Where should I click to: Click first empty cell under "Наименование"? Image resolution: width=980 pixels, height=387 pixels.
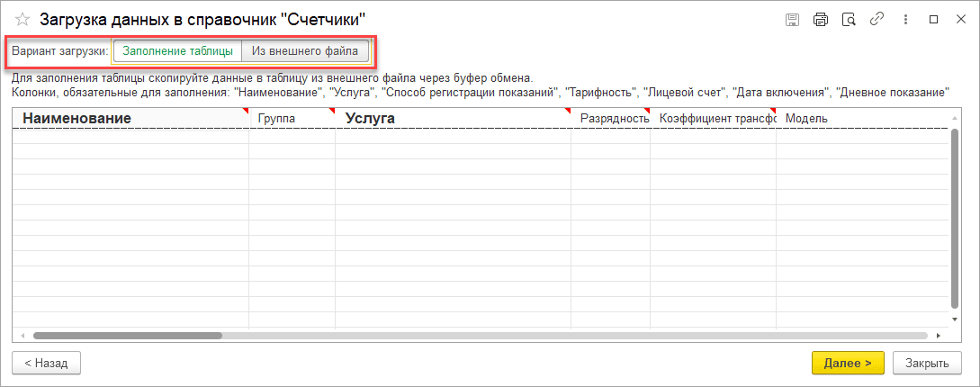point(130,138)
